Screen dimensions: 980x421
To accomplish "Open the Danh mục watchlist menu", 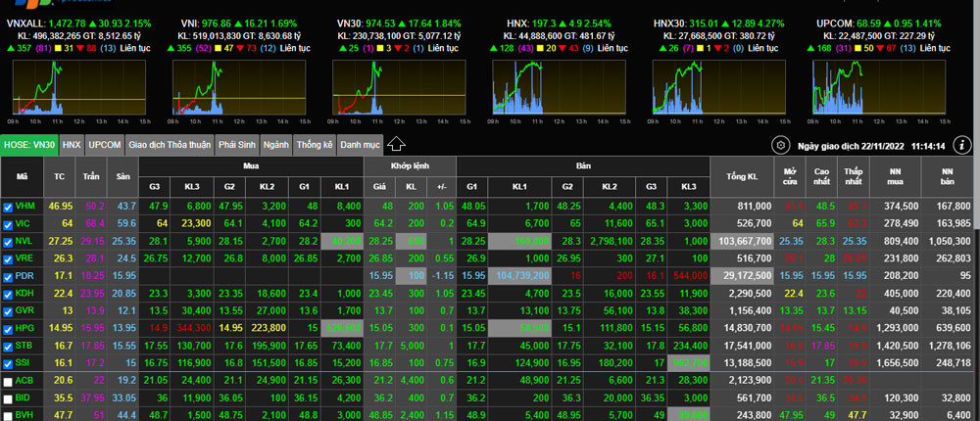I will point(358,145).
